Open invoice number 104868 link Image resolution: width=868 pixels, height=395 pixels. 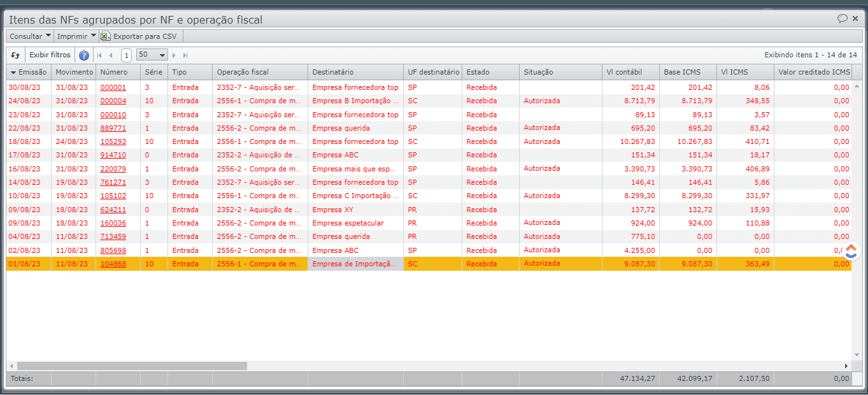pos(113,264)
